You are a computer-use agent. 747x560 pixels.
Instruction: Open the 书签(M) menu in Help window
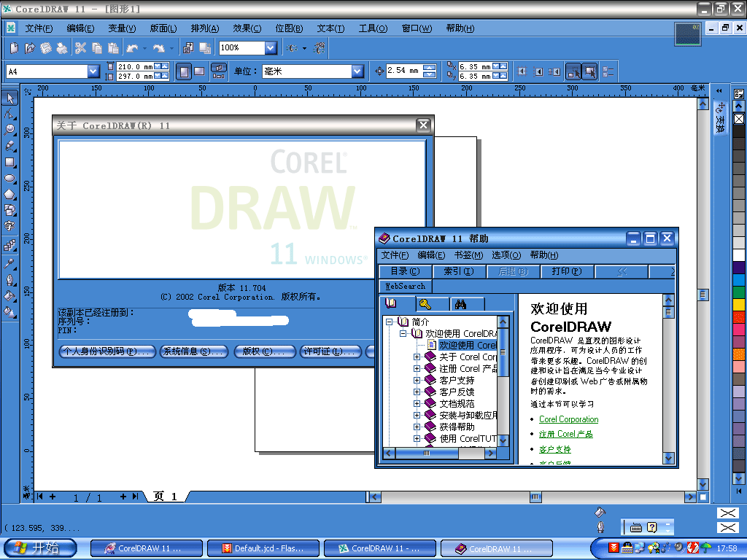468,255
